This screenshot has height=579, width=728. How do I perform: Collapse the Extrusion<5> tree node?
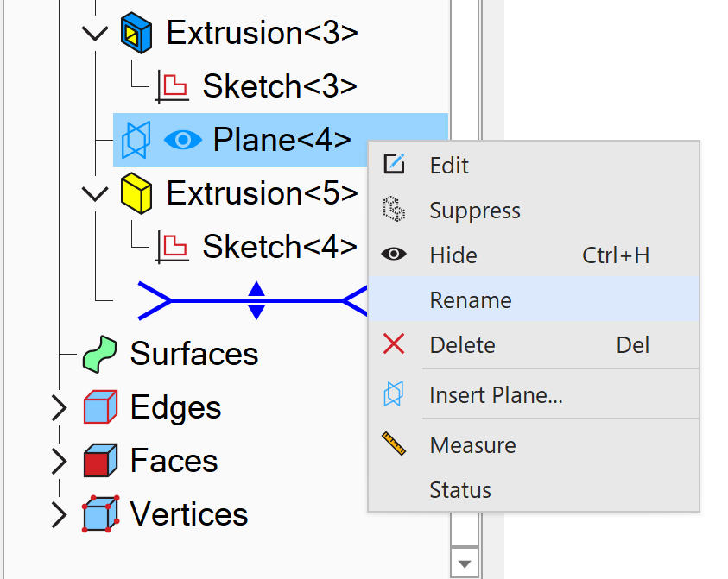coord(92,194)
